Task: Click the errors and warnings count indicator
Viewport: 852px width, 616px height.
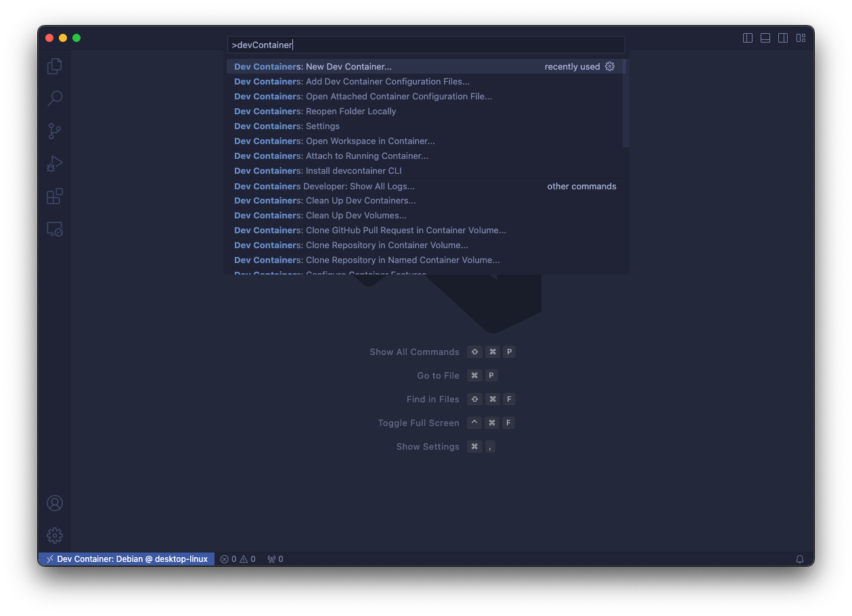Action: click(238, 559)
